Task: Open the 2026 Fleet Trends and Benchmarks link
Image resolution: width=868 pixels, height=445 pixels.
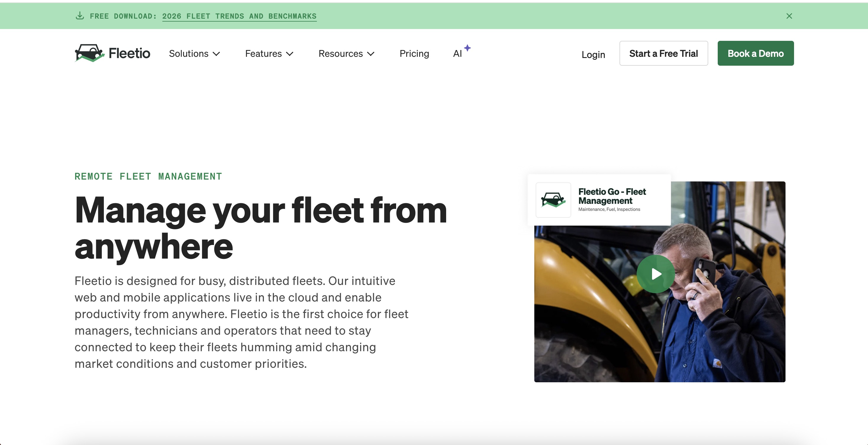Action: pos(239,16)
